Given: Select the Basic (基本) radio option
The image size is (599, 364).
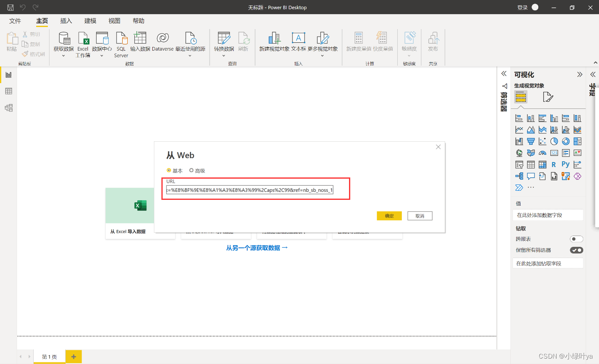Looking at the screenshot, I should [169, 170].
